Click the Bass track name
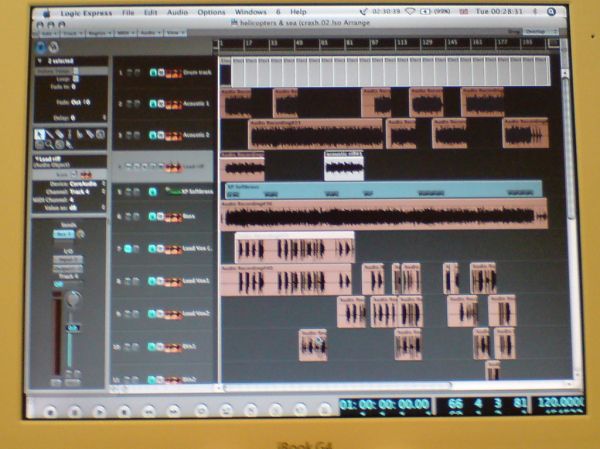 [190, 215]
